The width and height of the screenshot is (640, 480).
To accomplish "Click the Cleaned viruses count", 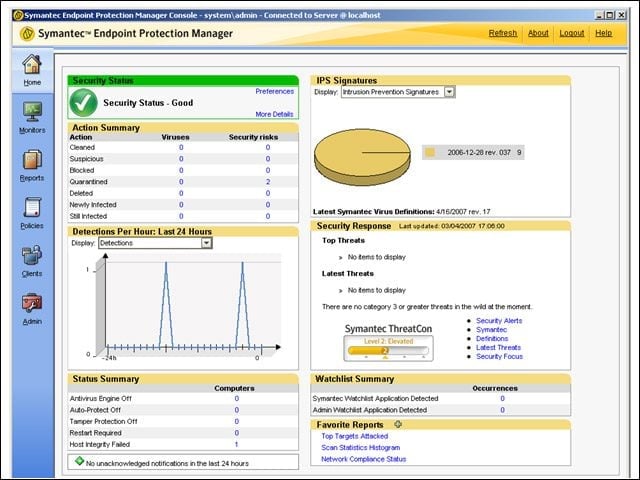I will pos(181,147).
